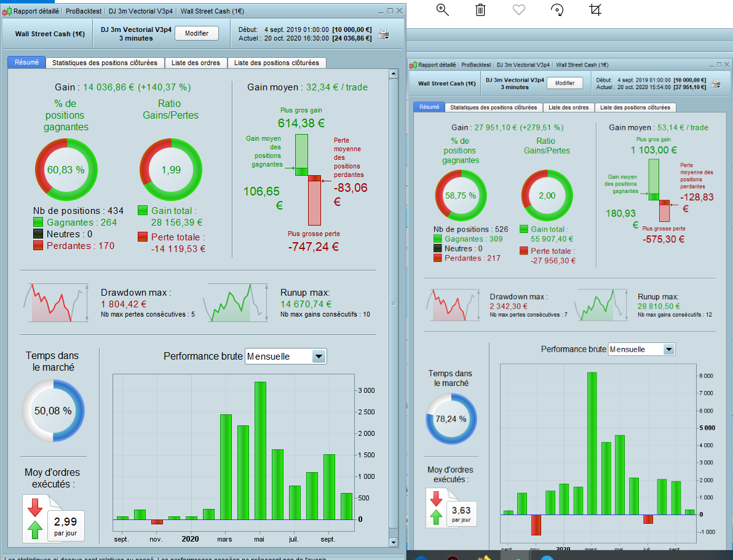Open Liste des ordres tab, right window
Image resolution: width=733 pixels, height=560 pixels.
click(x=568, y=108)
